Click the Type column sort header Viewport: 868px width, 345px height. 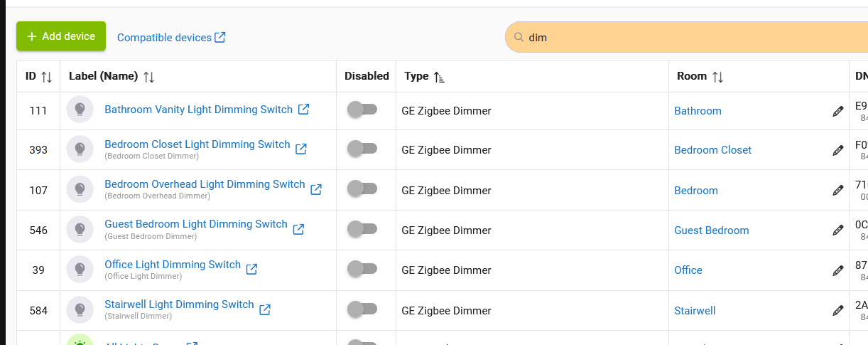[424, 76]
